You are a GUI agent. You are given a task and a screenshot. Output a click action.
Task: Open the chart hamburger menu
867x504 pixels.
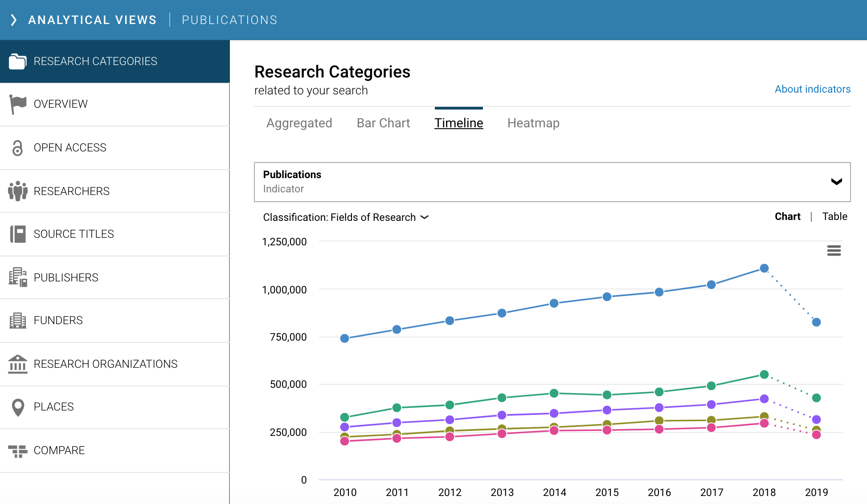(834, 251)
